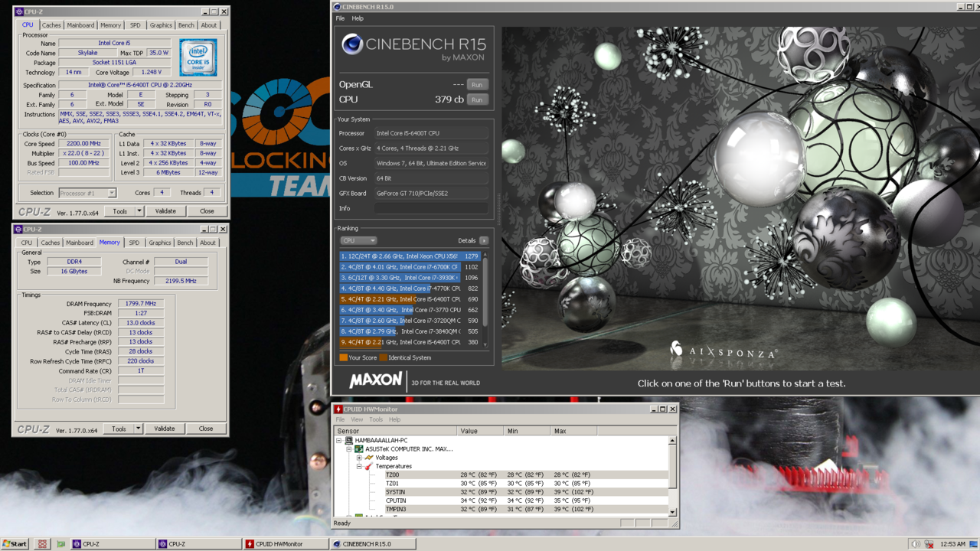Open Tools dropdown arrow in CPU-Z Memory window
Screen dimensions: 980x551
pyautogui.click(x=139, y=429)
